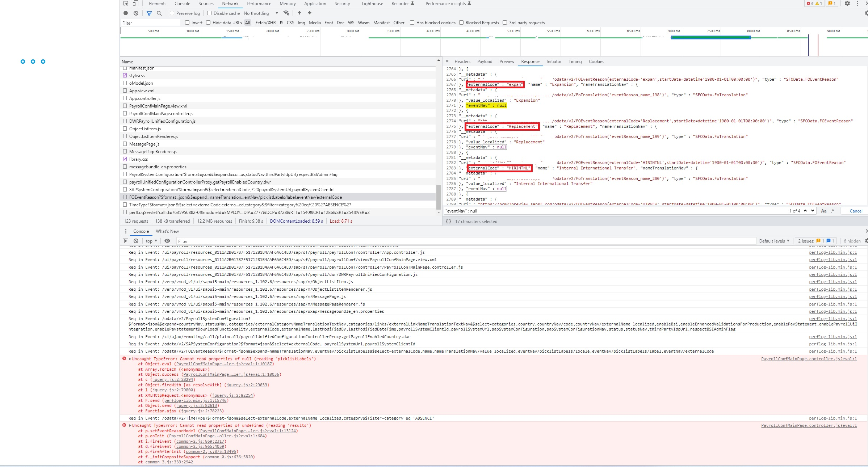Expand the picklistLabels TypeError message

[130, 359]
